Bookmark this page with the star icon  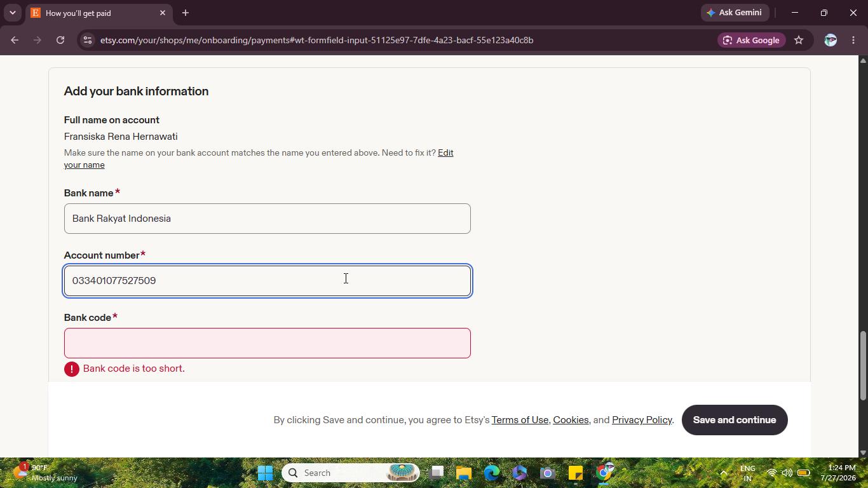pyautogui.click(x=799, y=40)
